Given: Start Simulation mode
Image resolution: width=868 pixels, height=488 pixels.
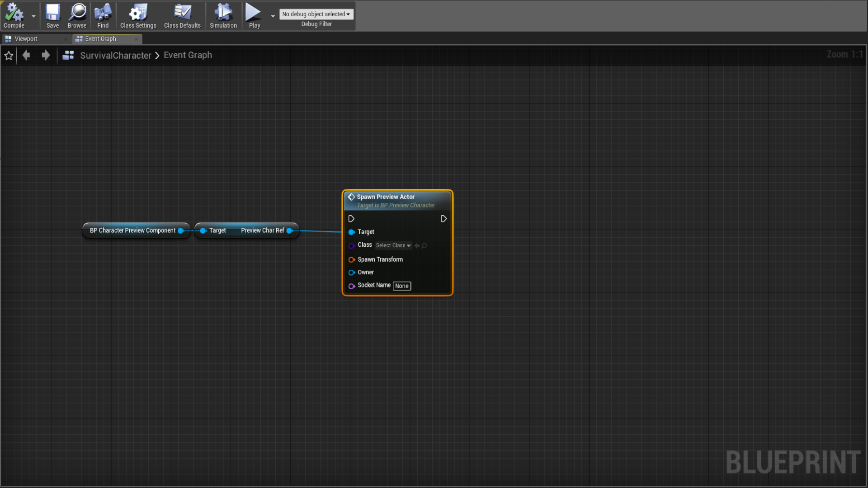Looking at the screenshot, I should click(x=223, y=16).
